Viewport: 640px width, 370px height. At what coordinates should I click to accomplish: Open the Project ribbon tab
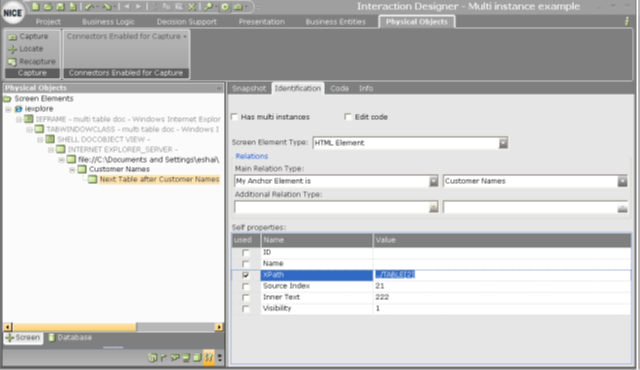click(48, 22)
